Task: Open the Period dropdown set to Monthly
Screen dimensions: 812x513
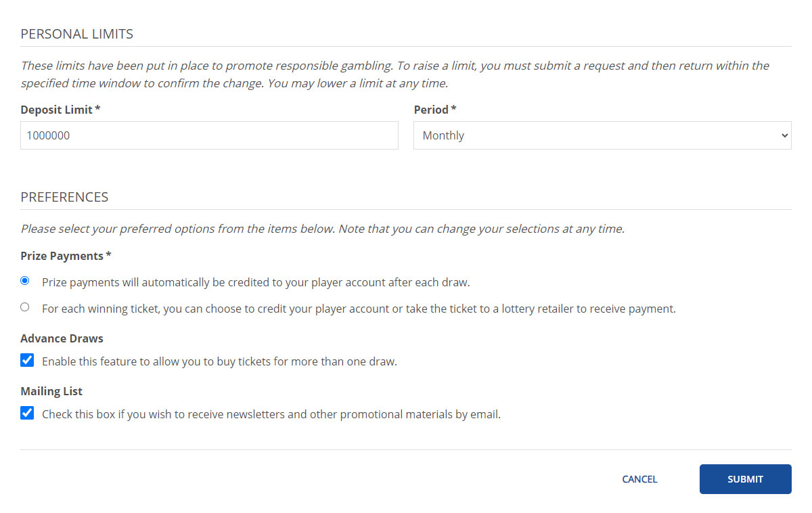Action: click(x=602, y=135)
